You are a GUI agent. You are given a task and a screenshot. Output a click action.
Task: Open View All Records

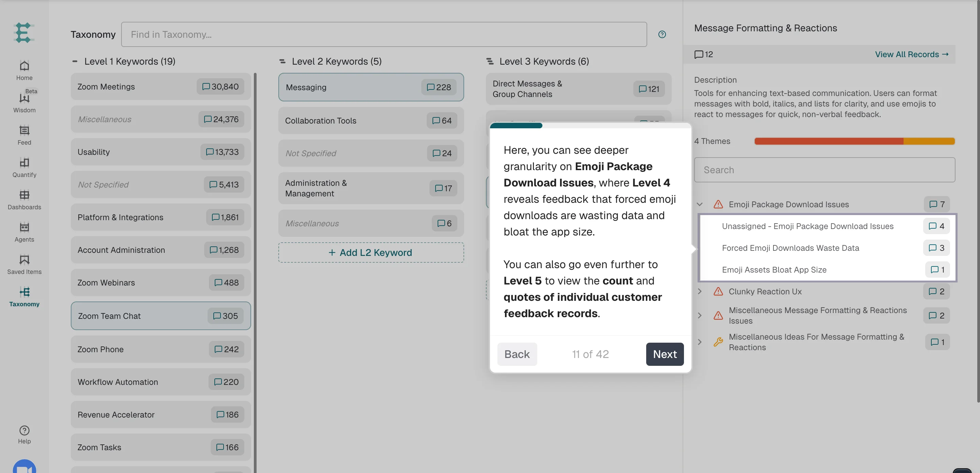coord(911,54)
